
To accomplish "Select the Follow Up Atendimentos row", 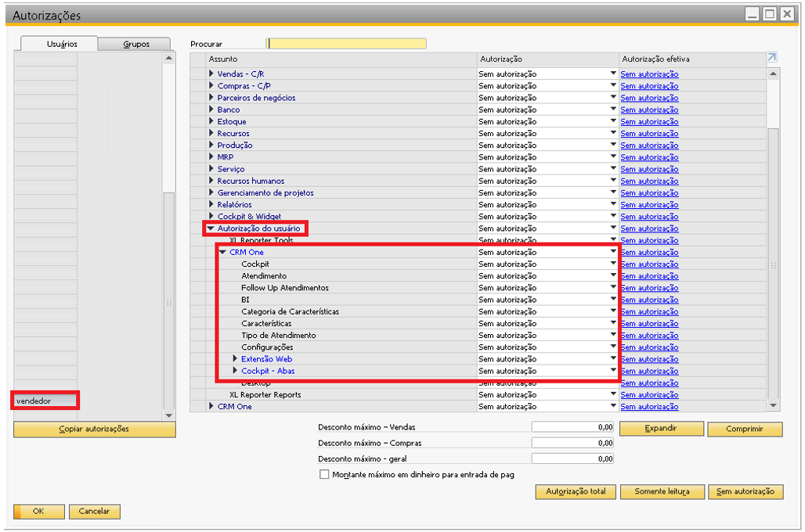I will (x=284, y=288).
